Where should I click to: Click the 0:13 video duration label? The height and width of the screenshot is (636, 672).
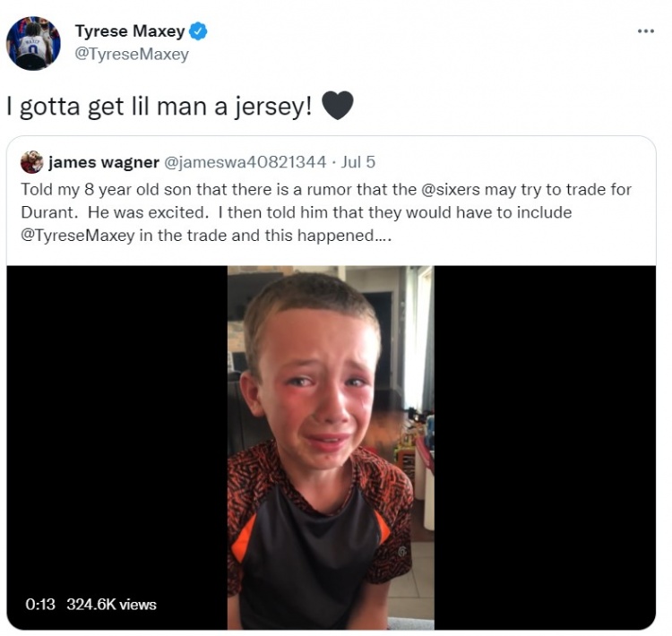point(40,605)
